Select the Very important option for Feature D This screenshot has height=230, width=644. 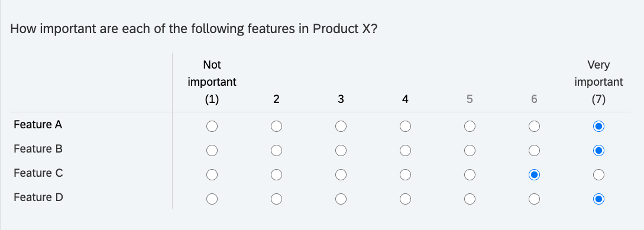coord(599,199)
